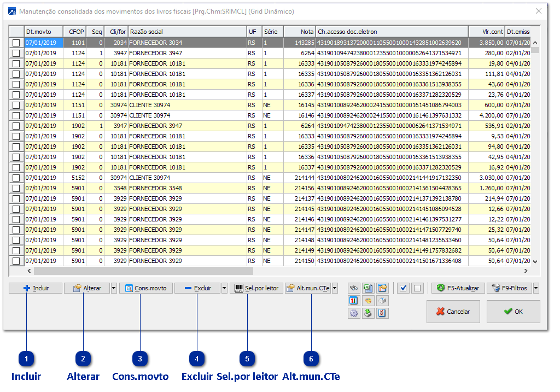Tick checkbox for FORNECEDOR 3034 row

click(16, 43)
